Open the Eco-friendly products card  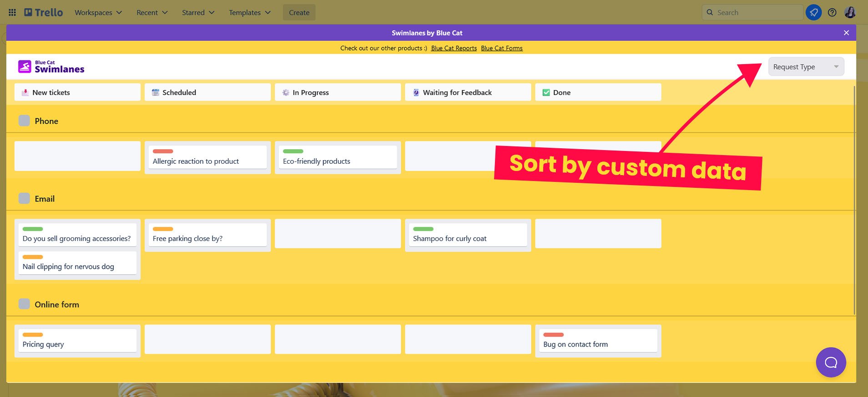click(338, 157)
